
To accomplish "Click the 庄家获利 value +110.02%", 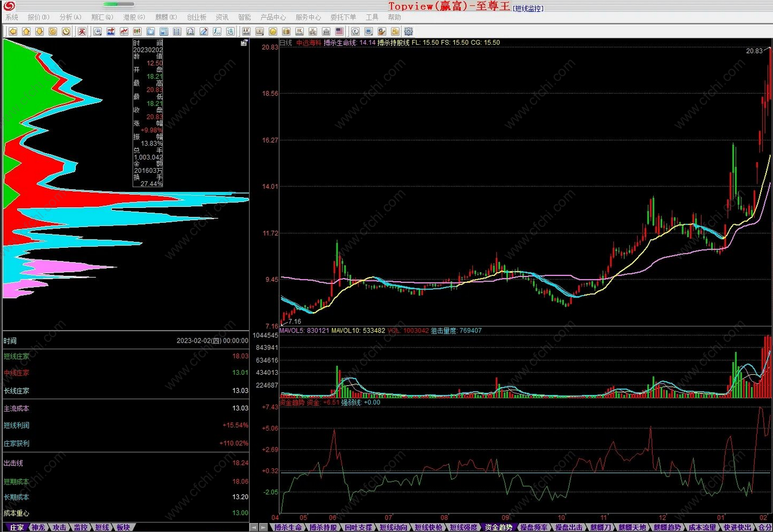I will (x=233, y=443).
